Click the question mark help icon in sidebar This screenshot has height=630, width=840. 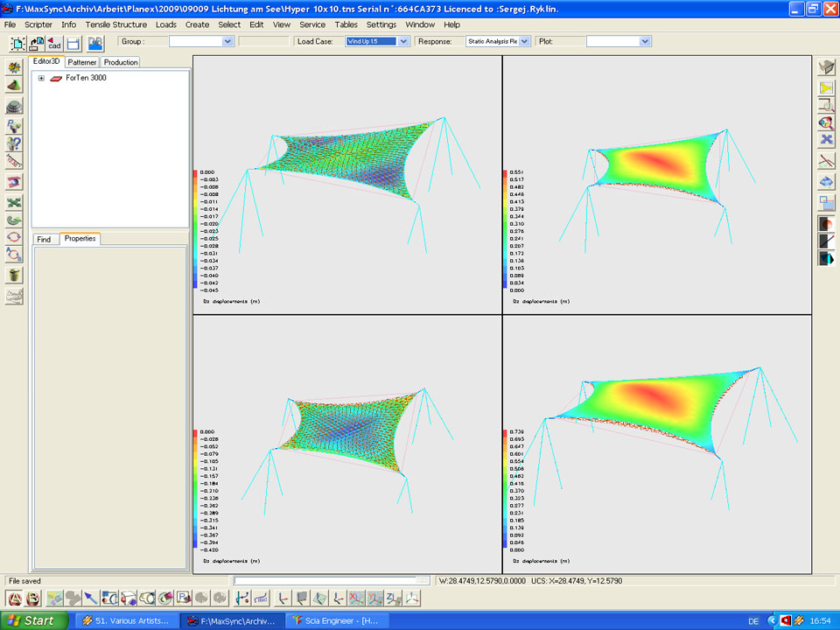[x=14, y=143]
